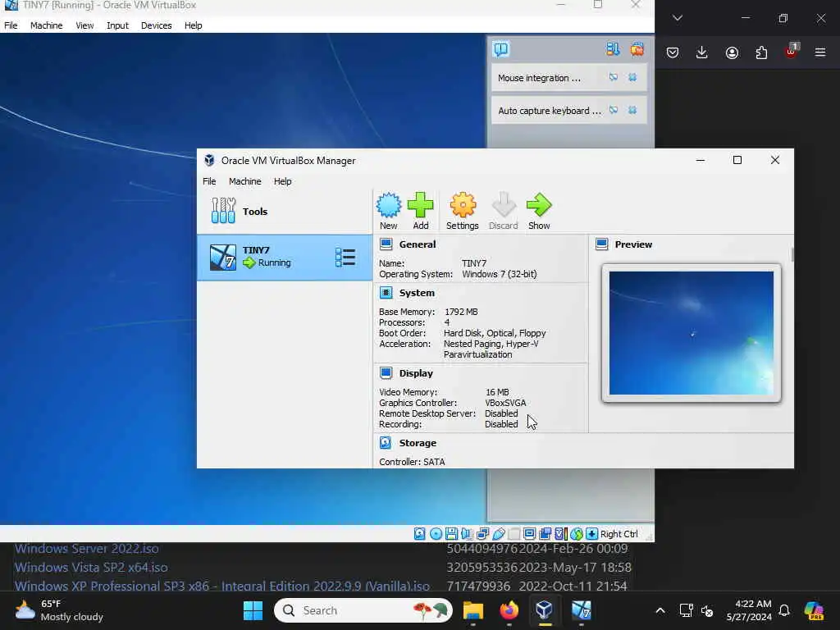Switch to Firefox from taskbar
Screen dimensions: 840x630
[509, 610]
